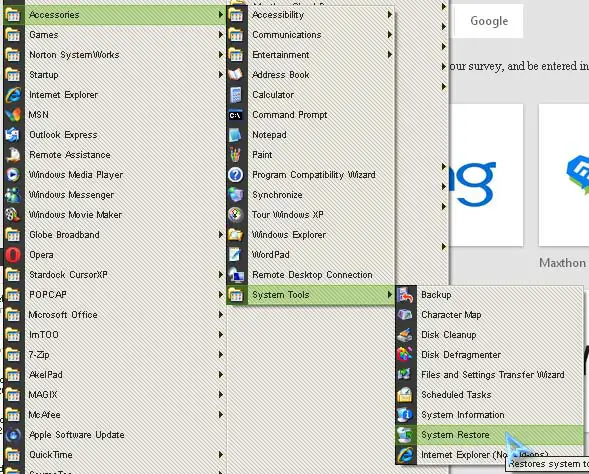Click the Scheduled Tasks icon
Image resolution: width=589 pixels, height=474 pixels.
405,395
